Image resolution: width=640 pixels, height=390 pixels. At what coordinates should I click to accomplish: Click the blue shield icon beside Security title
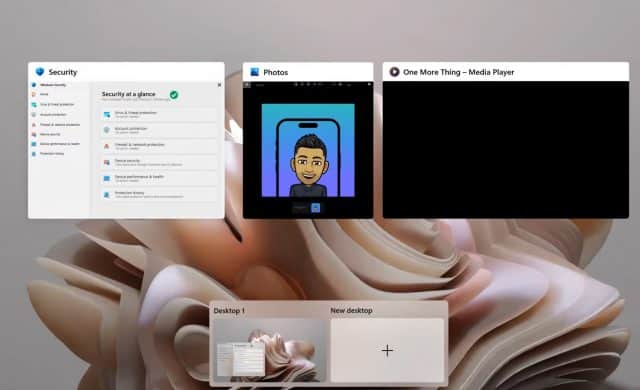[x=40, y=72]
